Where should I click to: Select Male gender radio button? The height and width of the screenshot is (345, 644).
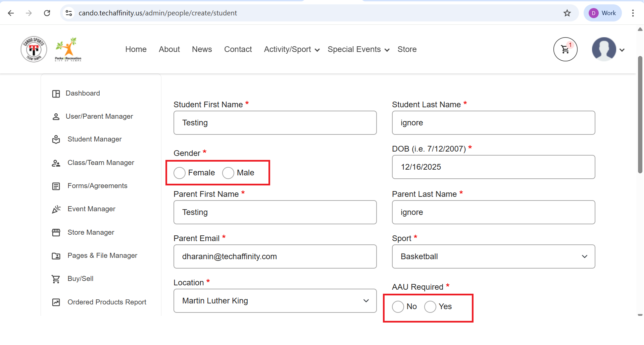(228, 173)
